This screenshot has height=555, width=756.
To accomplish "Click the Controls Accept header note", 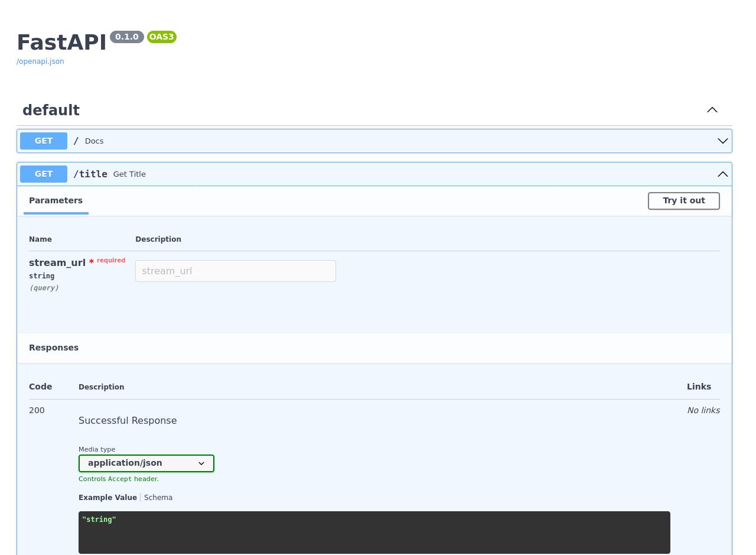I will pos(119,479).
